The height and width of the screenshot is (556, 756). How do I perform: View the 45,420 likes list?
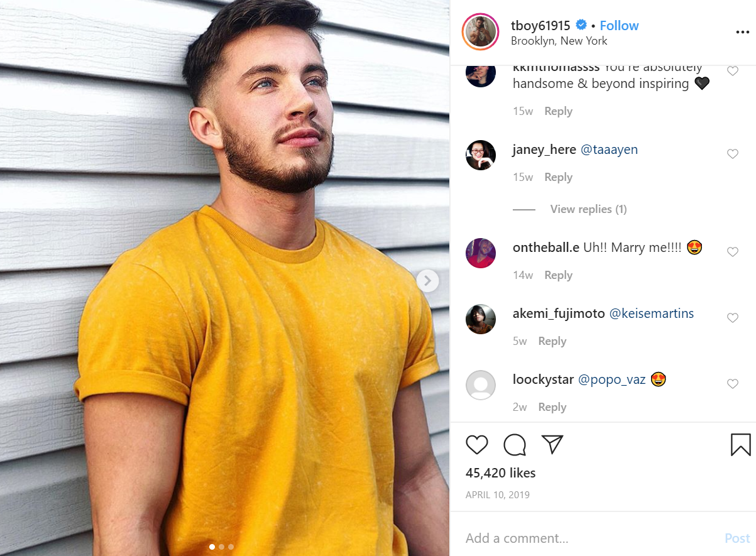pos(500,473)
